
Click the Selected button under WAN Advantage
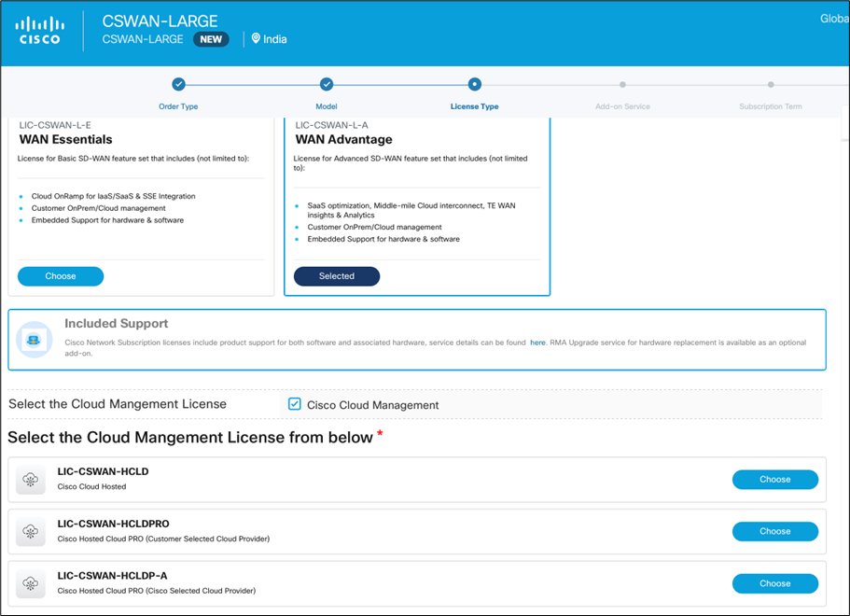(x=337, y=276)
